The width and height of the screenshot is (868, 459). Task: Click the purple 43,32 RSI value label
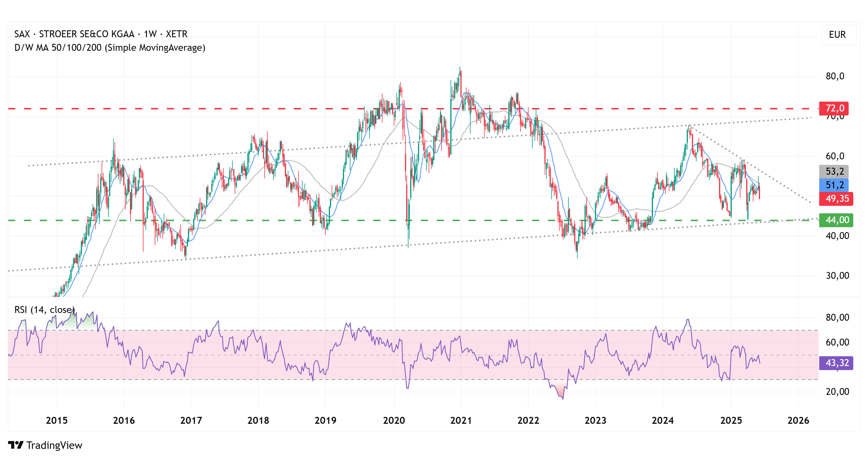(x=836, y=363)
